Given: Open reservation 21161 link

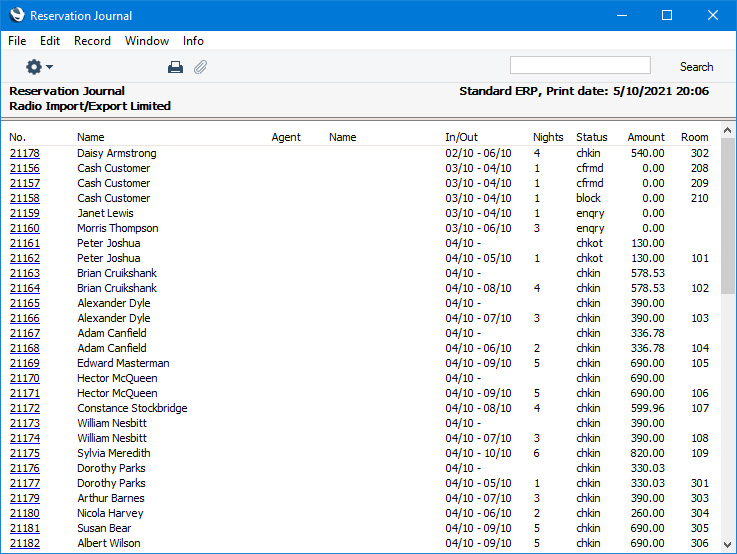Looking at the screenshot, I should 25,243.
